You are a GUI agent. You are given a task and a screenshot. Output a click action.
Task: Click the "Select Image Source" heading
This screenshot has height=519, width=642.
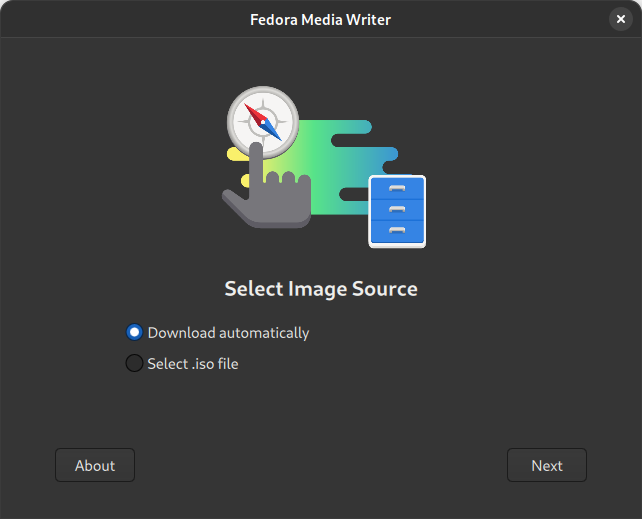(321, 289)
